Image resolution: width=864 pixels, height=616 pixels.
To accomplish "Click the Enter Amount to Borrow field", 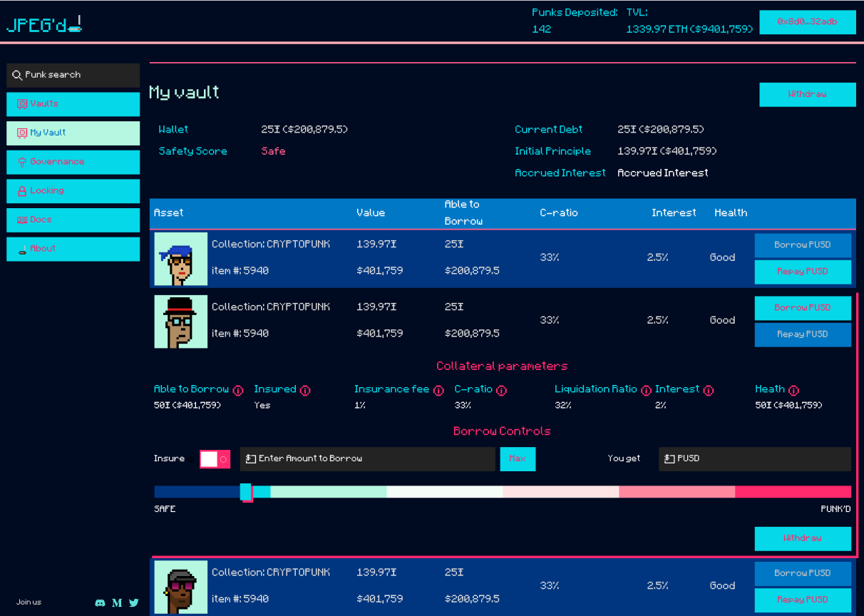I will 367,459.
